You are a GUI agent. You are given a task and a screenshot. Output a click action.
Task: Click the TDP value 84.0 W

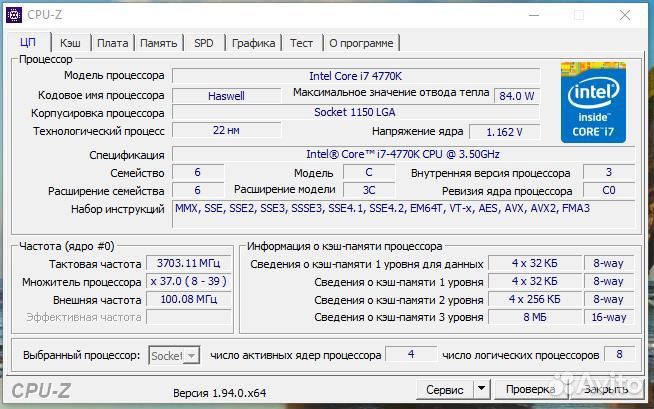pos(516,96)
